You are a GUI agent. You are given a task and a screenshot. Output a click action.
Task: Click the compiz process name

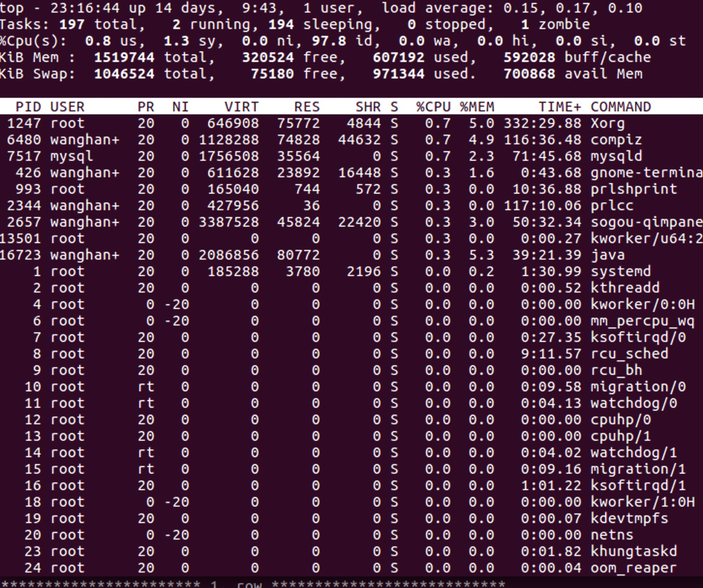pyautogui.click(x=616, y=140)
